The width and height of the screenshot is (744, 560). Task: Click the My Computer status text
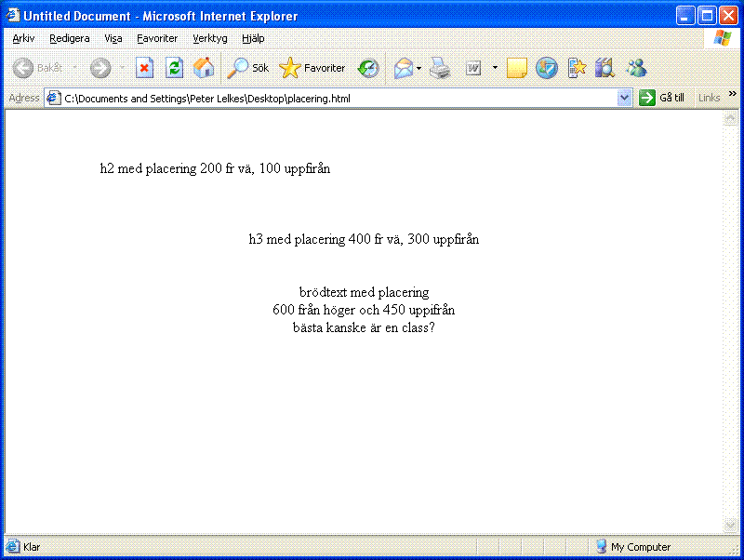(641, 547)
